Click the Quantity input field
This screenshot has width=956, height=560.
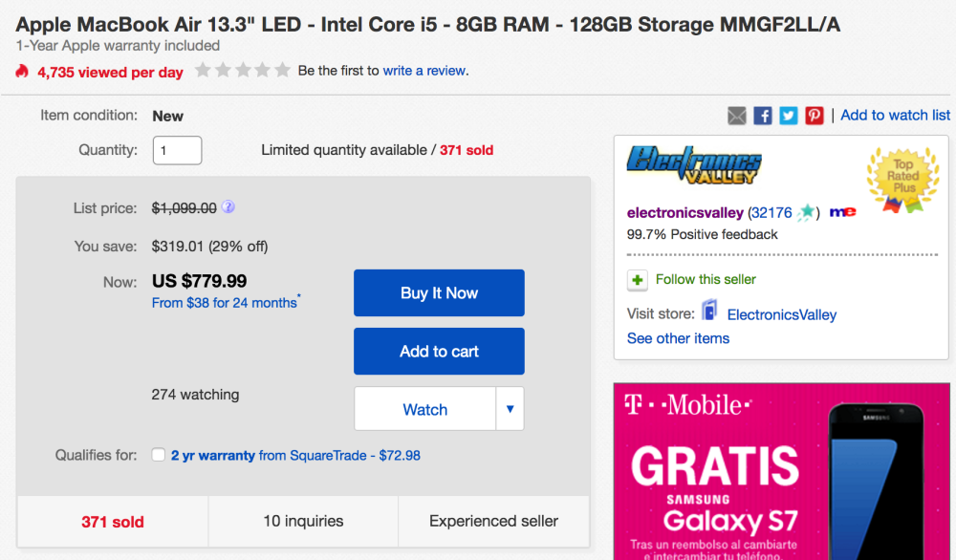point(177,150)
